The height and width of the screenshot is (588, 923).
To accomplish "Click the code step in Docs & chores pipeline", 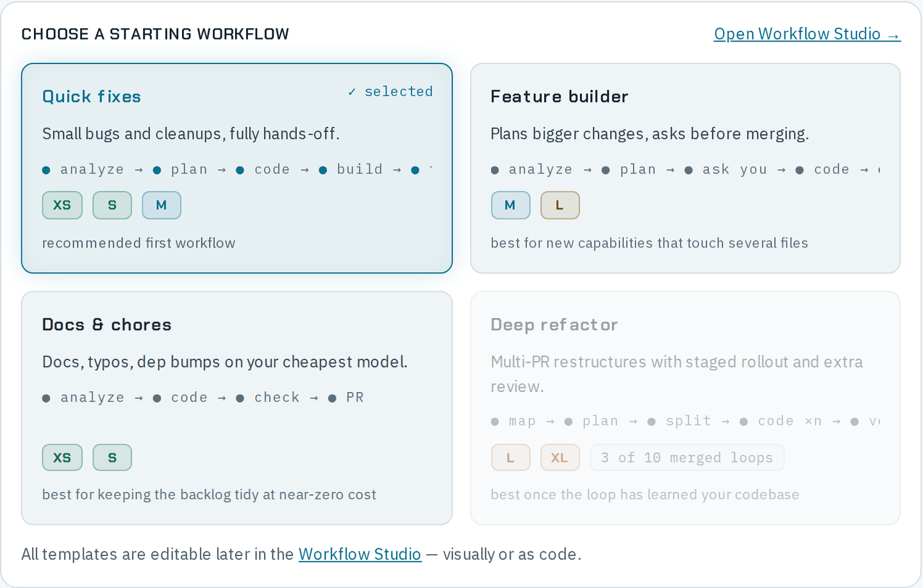I will coord(180,397).
